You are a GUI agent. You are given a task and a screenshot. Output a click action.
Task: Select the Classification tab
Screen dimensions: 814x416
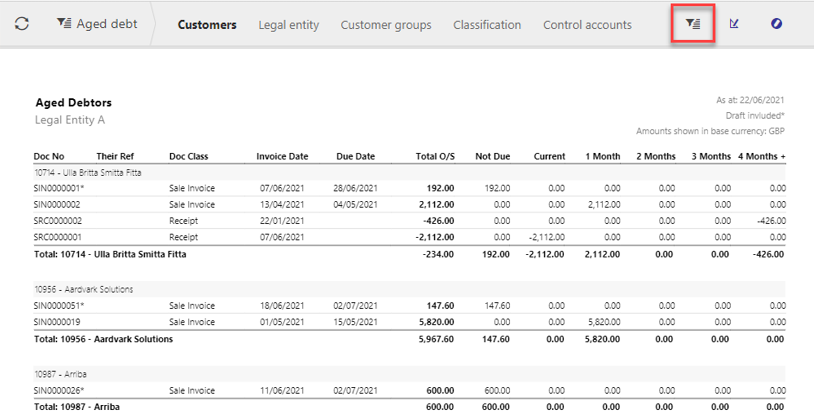(x=487, y=25)
